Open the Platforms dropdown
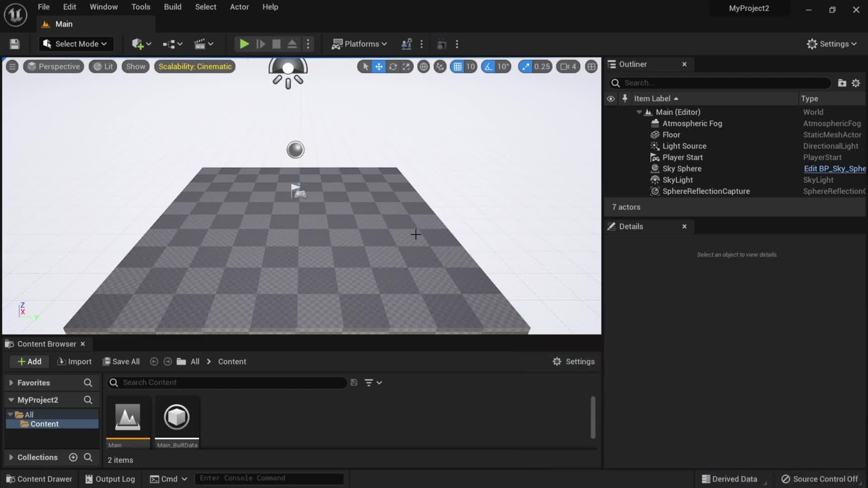Image resolution: width=868 pixels, height=488 pixels. pos(360,44)
